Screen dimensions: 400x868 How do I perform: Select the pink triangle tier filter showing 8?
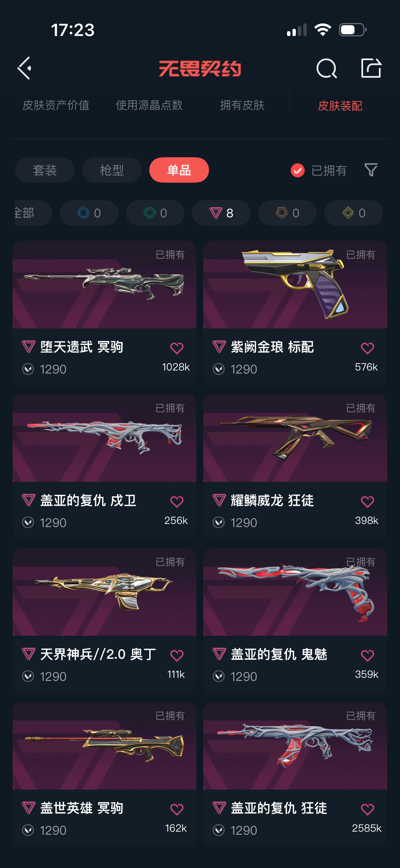coord(221,213)
